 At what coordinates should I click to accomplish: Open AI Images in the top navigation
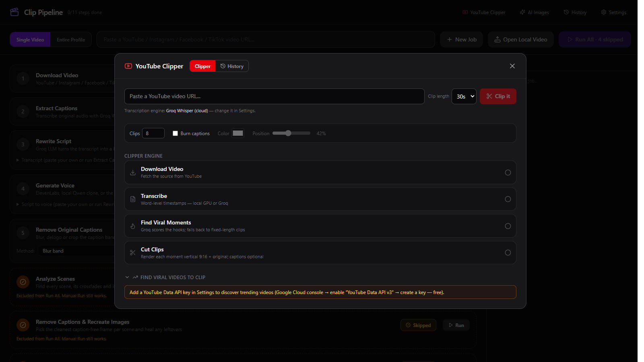tap(535, 12)
